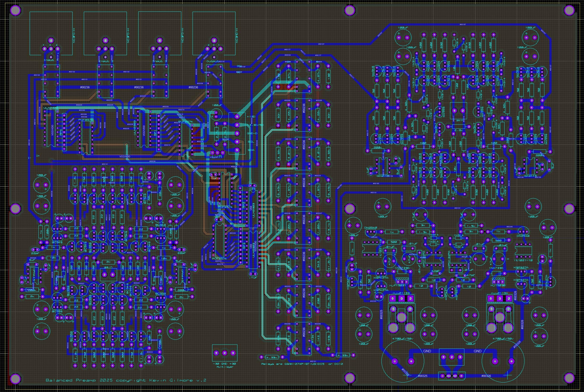The width and height of the screenshot is (584, 392).
Task: Select the bottom-right corner mounting hole
Action: pyautogui.click(x=569, y=378)
